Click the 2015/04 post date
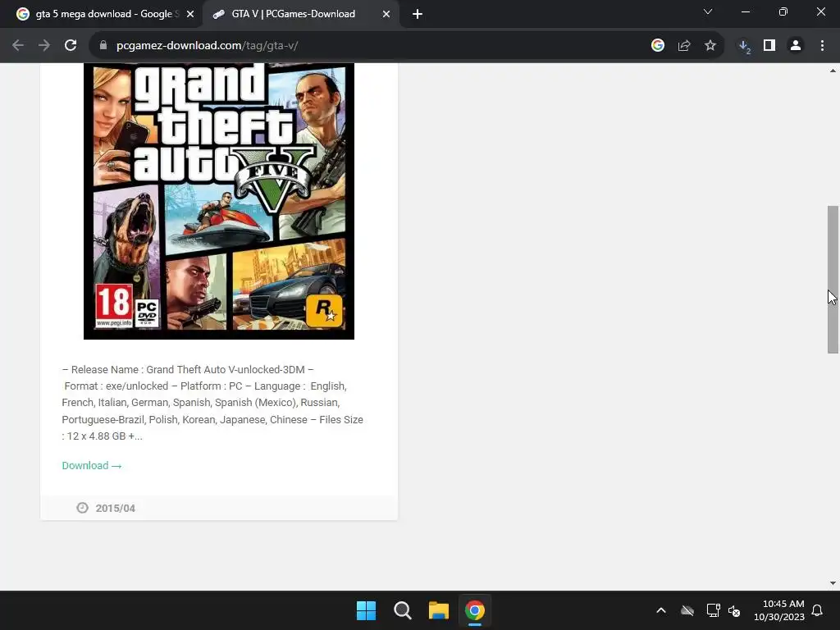The image size is (840, 630). click(115, 509)
